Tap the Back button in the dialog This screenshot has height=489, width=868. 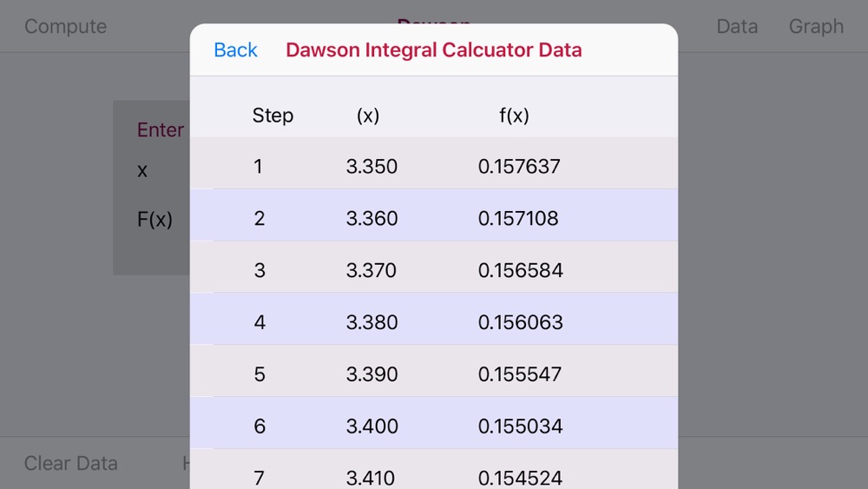(x=235, y=50)
